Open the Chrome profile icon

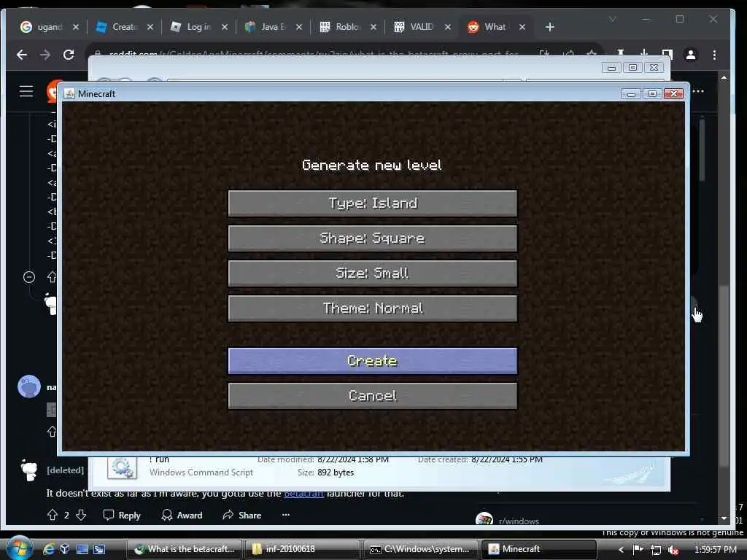(691, 55)
